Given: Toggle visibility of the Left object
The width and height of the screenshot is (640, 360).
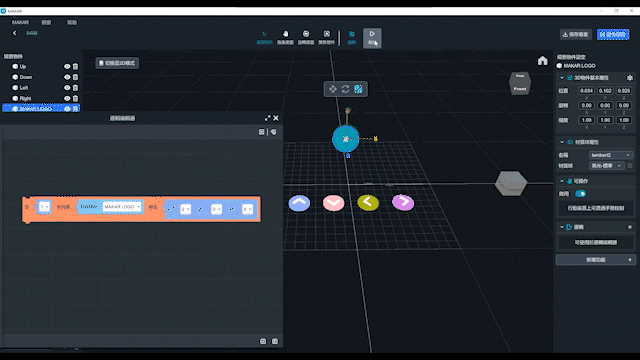Looking at the screenshot, I should 67,87.
